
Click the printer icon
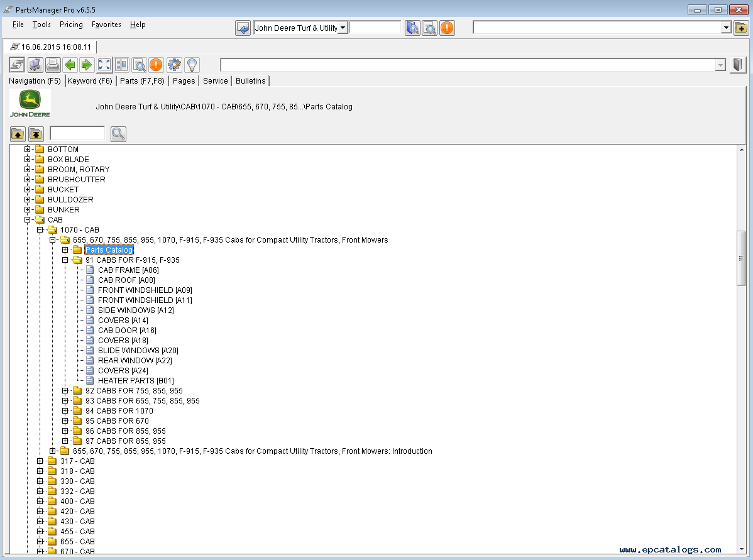pos(53,65)
